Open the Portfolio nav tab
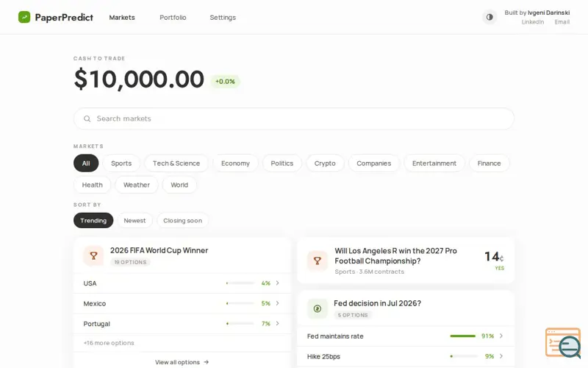Screen dimensions: 588x368 click(x=173, y=17)
